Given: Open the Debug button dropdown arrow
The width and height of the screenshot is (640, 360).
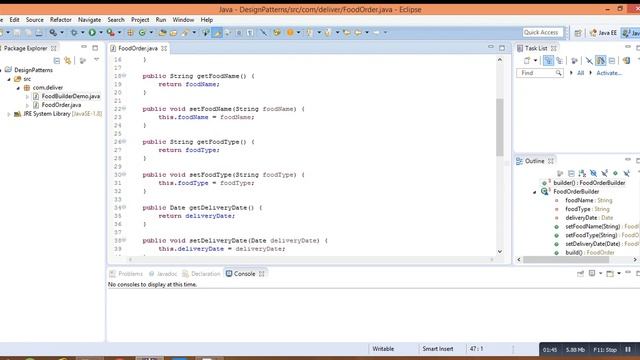Looking at the screenshot, I should point(82,32).
